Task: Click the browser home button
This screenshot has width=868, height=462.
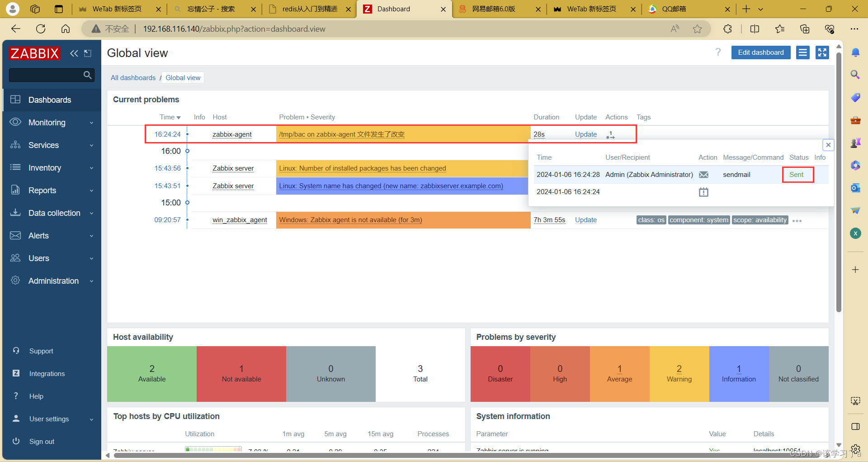Action: (66, 29)
